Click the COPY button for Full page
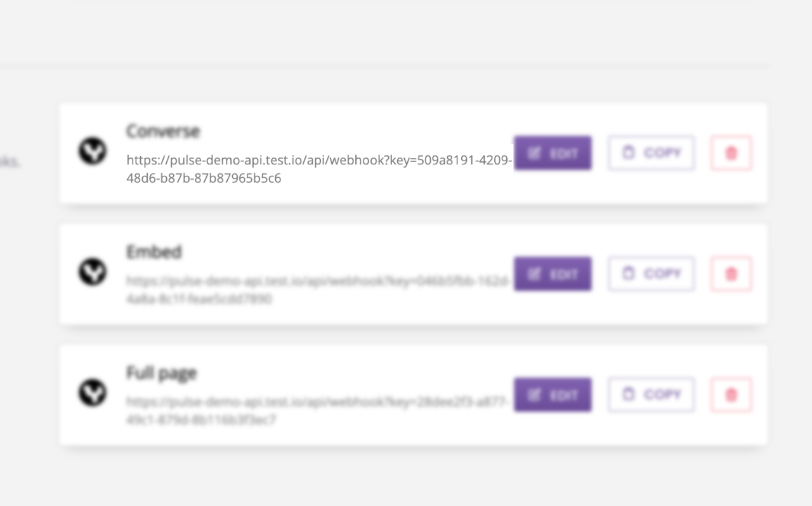Screen dimensions: 812x506 point(650,394)
